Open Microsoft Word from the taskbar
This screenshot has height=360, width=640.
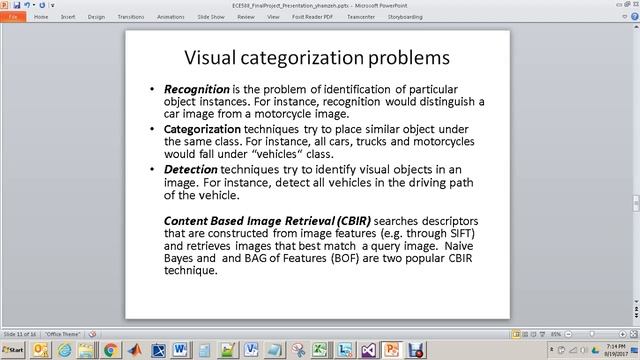(x=181, y=350)
